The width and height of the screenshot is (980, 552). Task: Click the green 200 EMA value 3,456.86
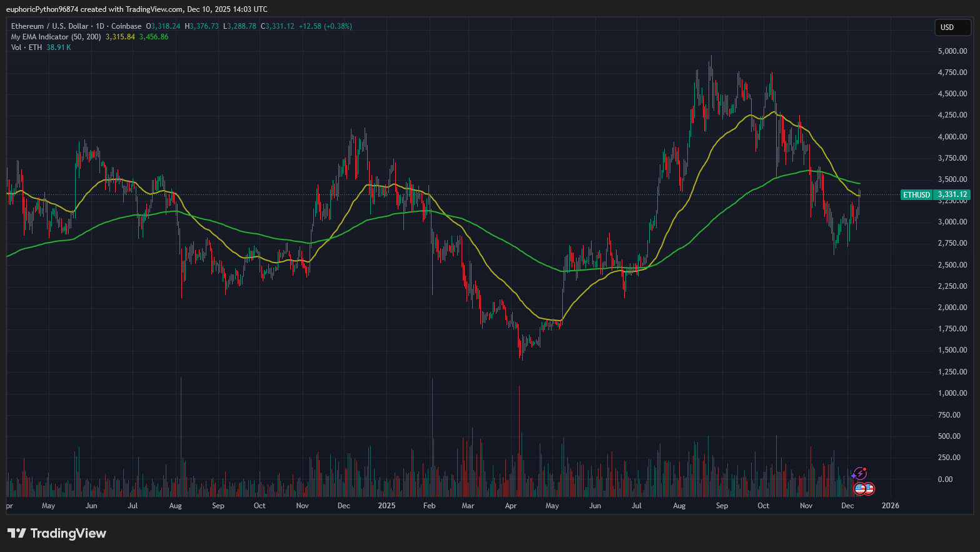153,37
